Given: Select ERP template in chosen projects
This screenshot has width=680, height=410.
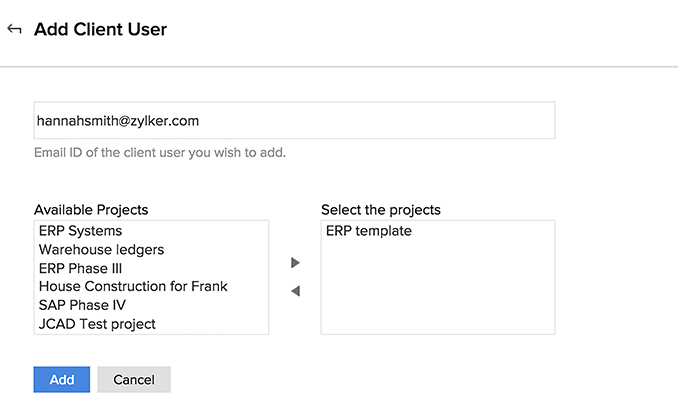Looking at the screenshot, I should point(368,231).
